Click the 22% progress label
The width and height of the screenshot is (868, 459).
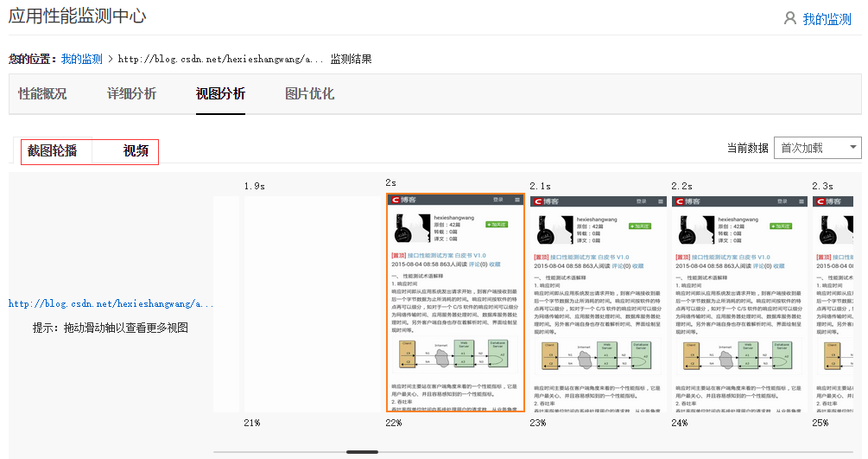[x=394, y=423]
